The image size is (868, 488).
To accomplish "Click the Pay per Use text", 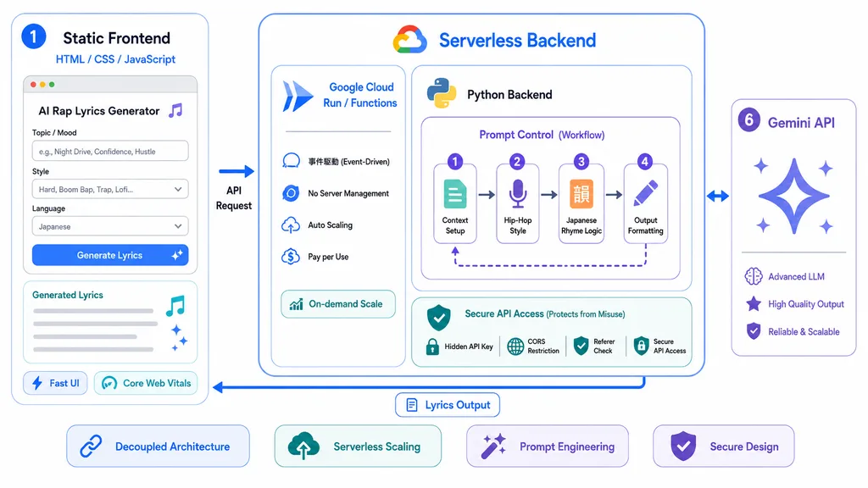I will click(x=328, y=257).
